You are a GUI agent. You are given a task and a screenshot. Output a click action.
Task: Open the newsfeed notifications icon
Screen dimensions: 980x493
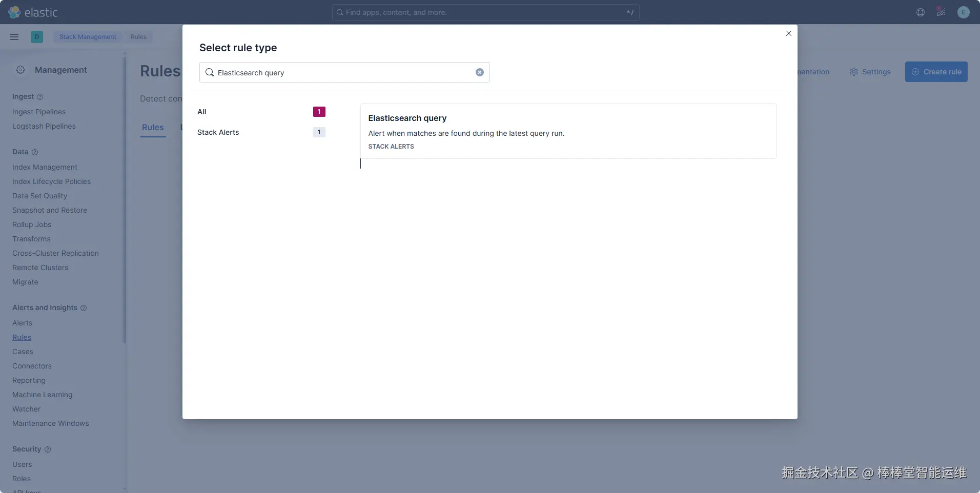941,12
